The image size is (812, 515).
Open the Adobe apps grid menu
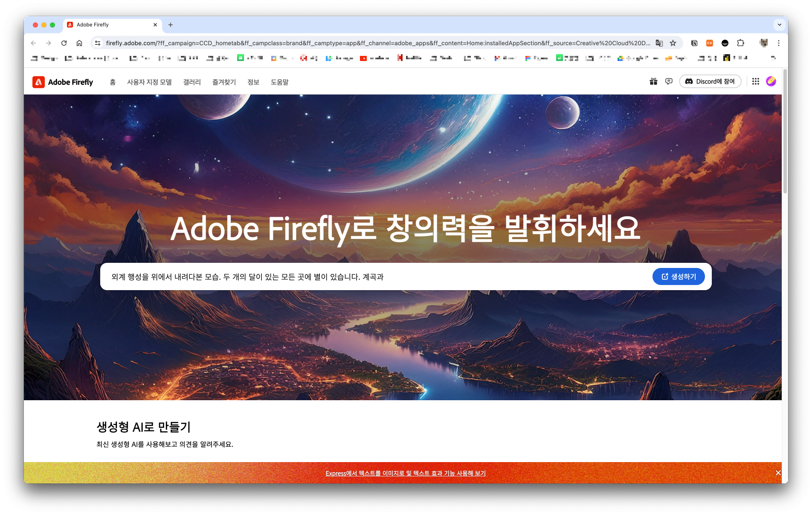[756, 81]
